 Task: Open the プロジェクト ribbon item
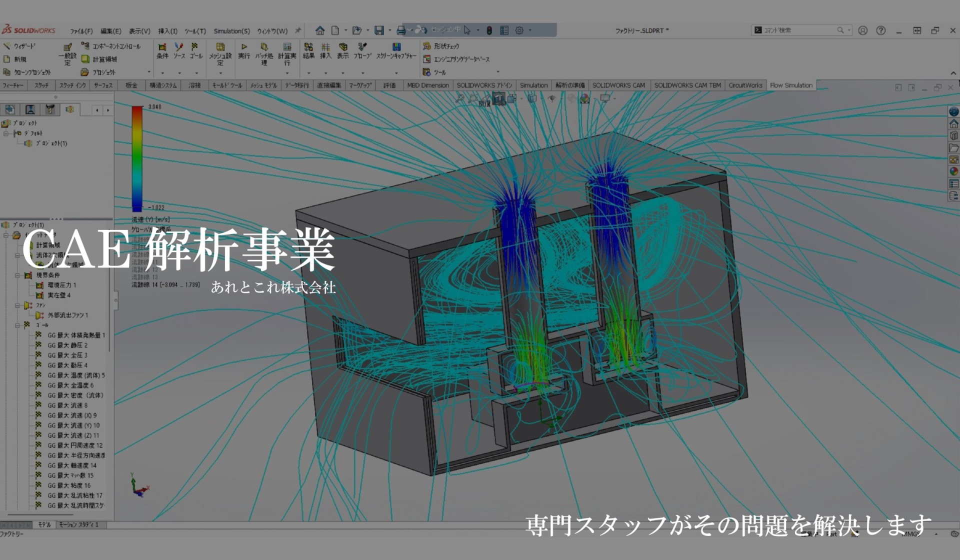98,72
